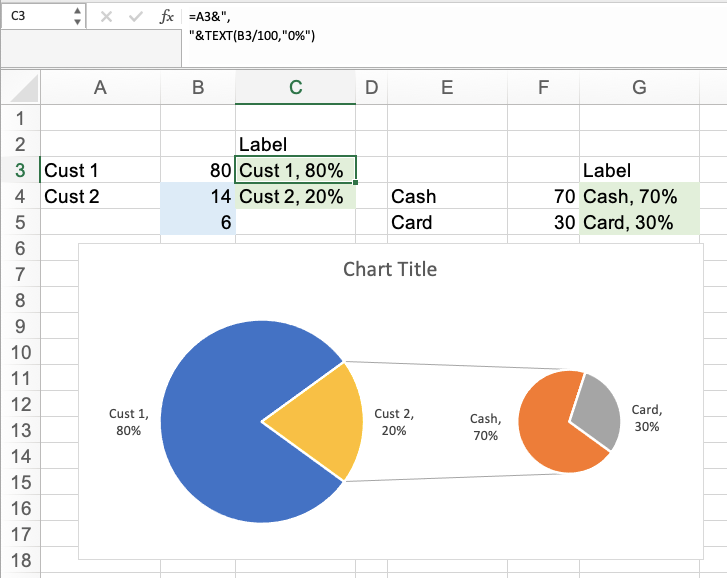The height and width of the screenshot is (578, 727).
Task: Click the Name Box showing C3
Action: [x=36, y=16]
